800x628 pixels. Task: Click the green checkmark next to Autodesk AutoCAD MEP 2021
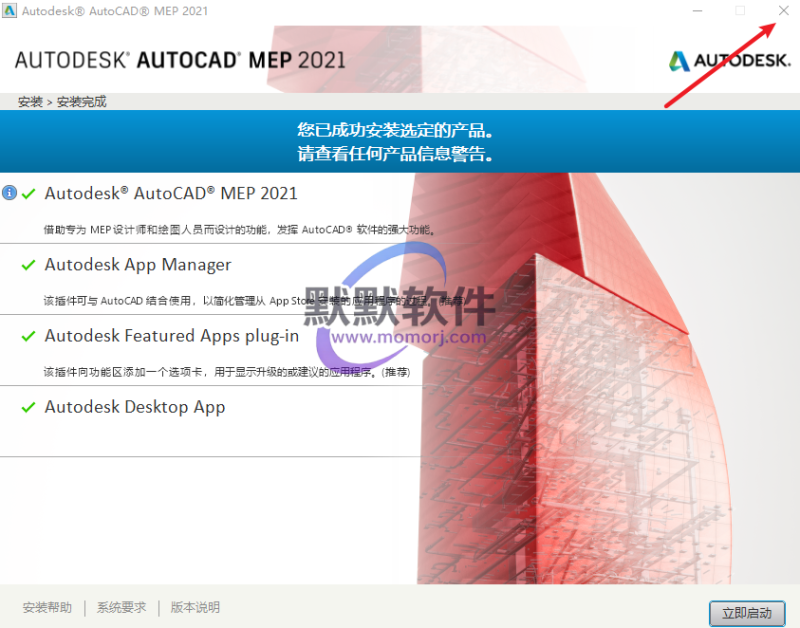29,194
